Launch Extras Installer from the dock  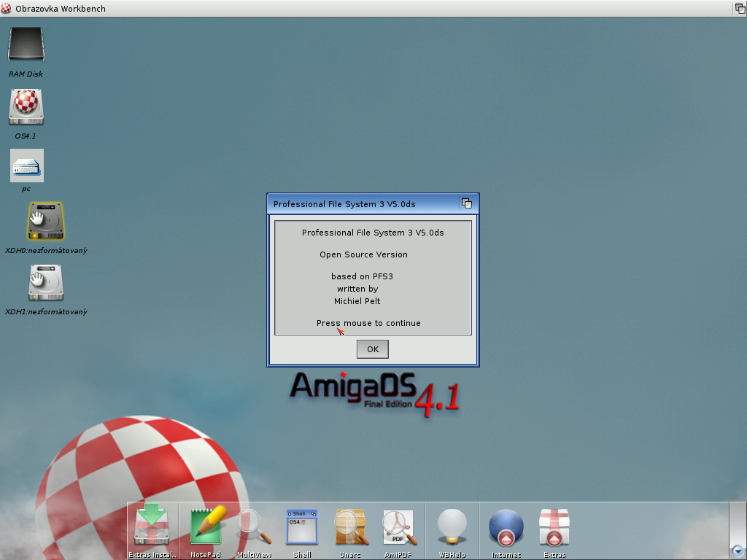coord(152,526)
